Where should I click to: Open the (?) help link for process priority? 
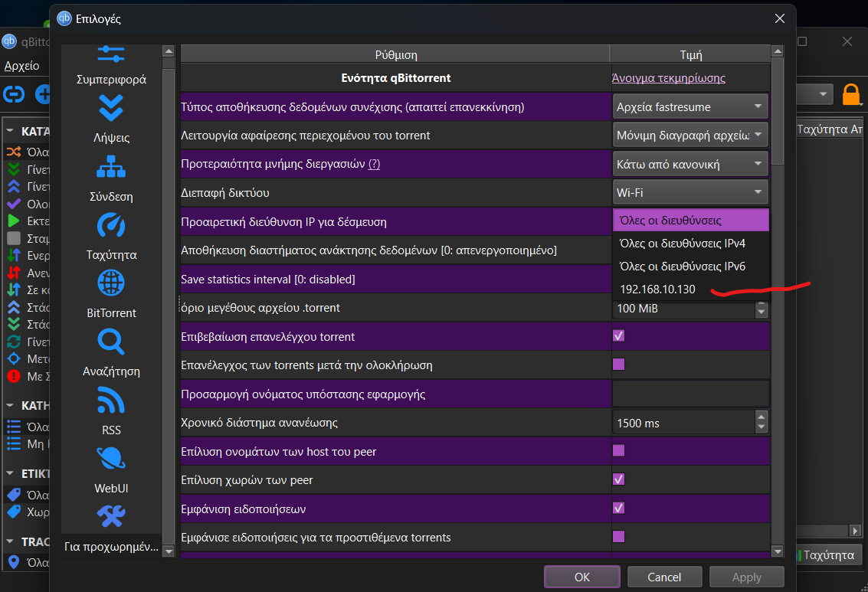[374, 164]
